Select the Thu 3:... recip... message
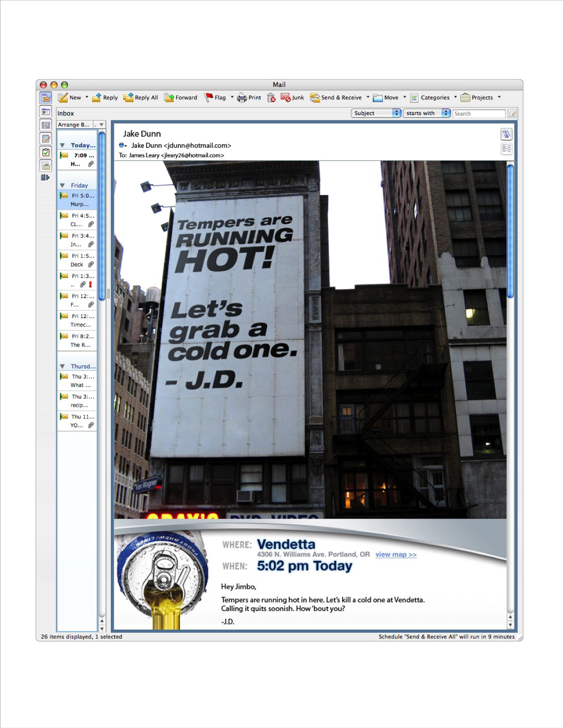 77,401
